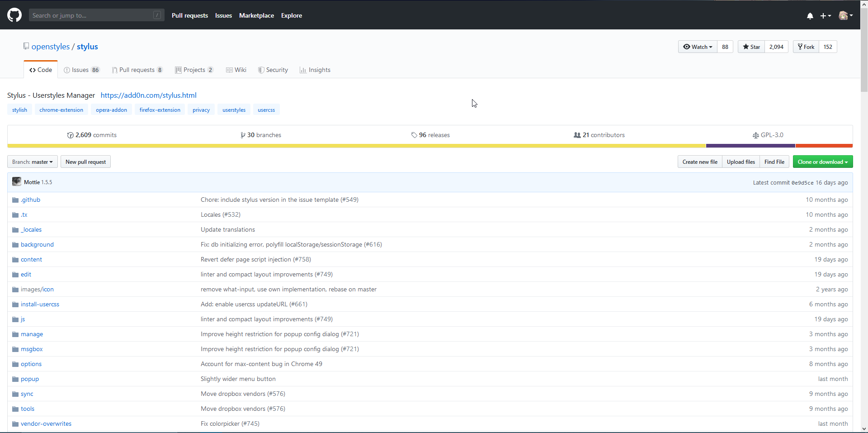Viewport: 868px width, 433px height.
Task: Open commit 'Fix colorpicker (#745)'
Action: pos(230,424)
